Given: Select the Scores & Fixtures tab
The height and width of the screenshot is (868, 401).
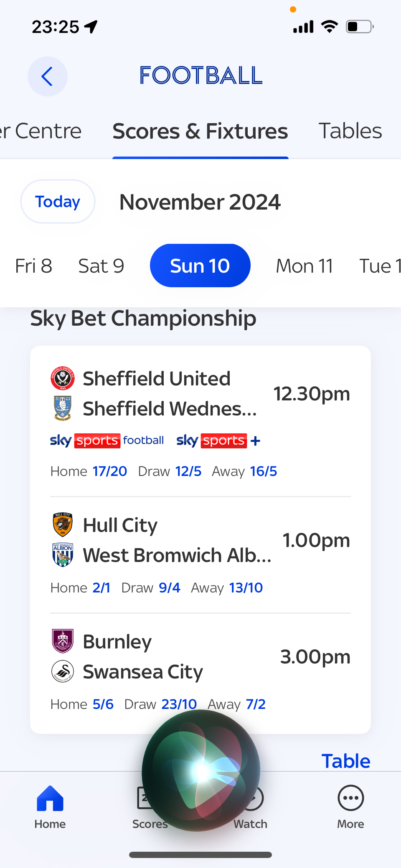Looking at the screenshot, I should [x=200, y=131].
